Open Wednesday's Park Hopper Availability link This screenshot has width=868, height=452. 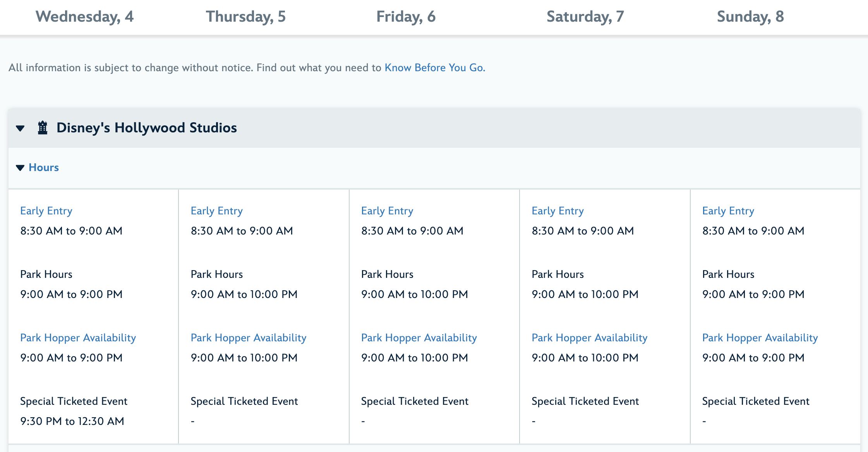[x=78, y=338]
